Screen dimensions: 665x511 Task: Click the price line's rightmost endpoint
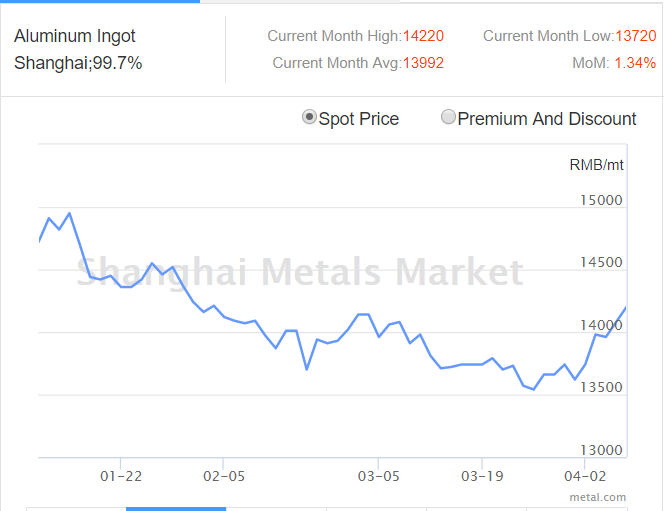click(x=626, y=308)
